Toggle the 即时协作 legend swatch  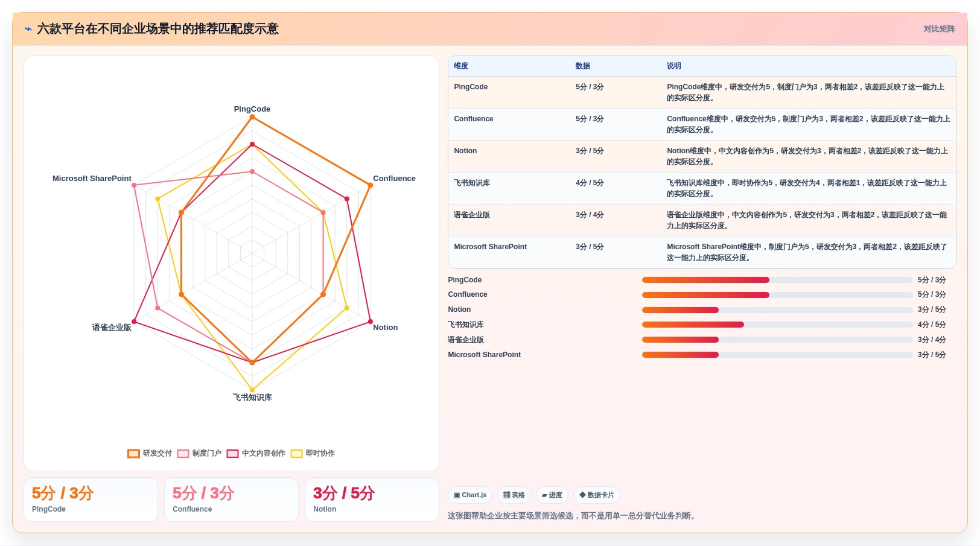click(x=296, y=454)
